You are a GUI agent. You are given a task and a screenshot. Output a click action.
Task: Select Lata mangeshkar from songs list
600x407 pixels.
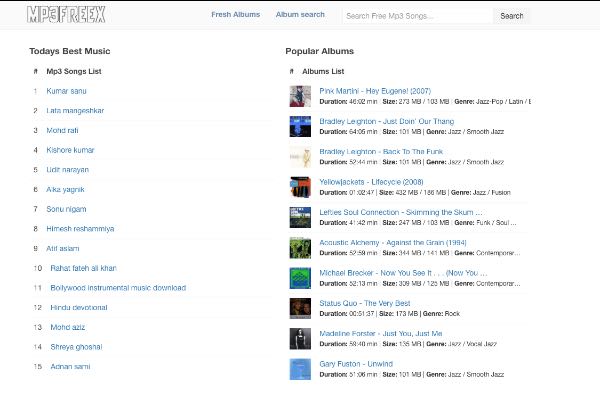pyautogui.click(x=75, y=110)
